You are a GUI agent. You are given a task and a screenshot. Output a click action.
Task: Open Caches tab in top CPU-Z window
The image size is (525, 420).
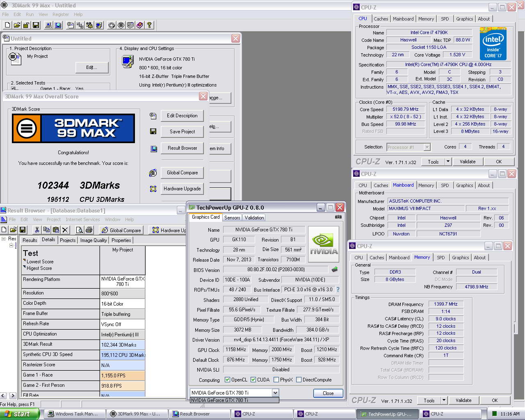381,19
